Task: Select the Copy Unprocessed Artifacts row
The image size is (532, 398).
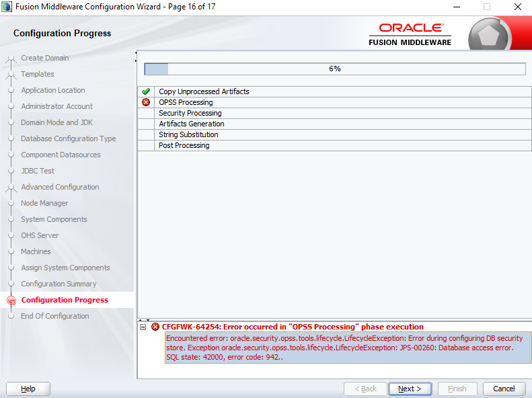Action: tap(334, 91)
